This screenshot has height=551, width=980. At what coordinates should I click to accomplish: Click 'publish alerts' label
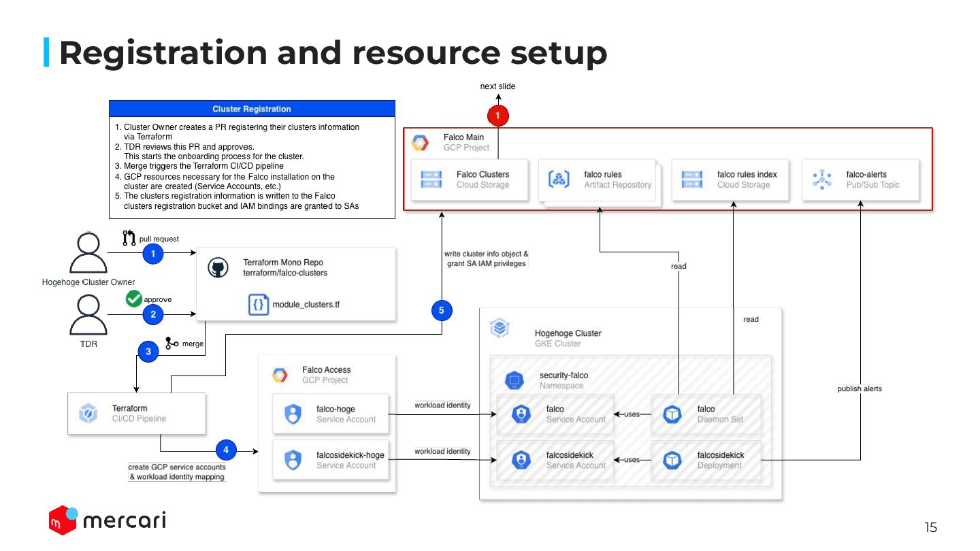coord(860,388)
